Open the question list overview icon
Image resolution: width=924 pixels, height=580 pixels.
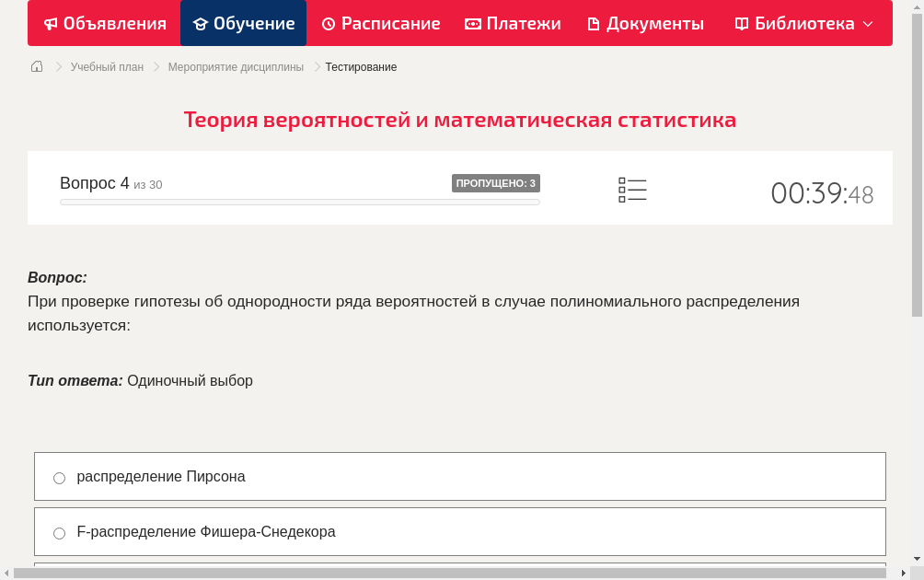632,190
